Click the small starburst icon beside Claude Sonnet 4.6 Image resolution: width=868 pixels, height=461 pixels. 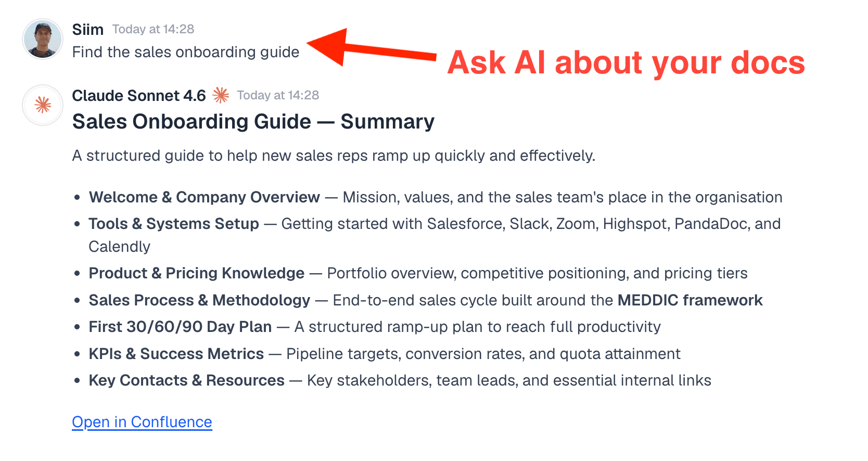click(221, 95)
